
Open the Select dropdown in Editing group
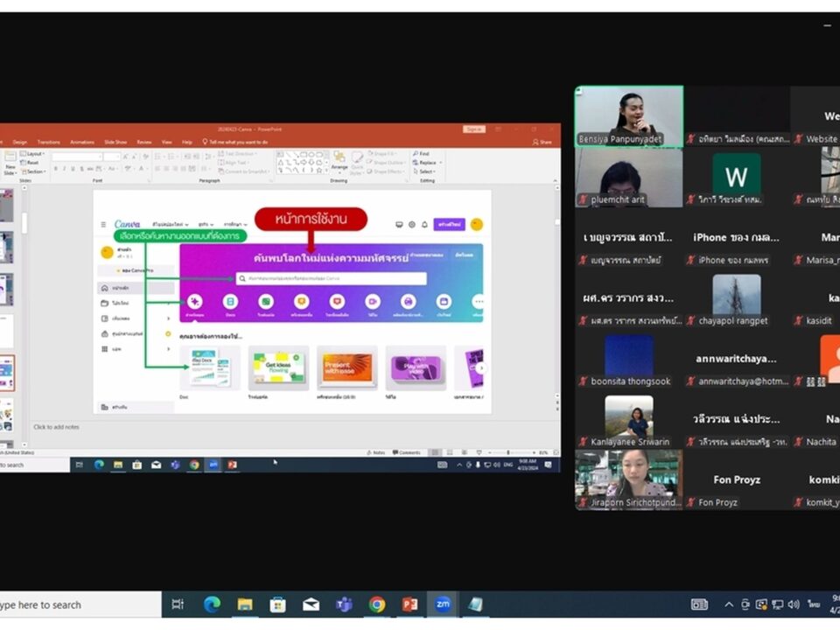point(425,171)
